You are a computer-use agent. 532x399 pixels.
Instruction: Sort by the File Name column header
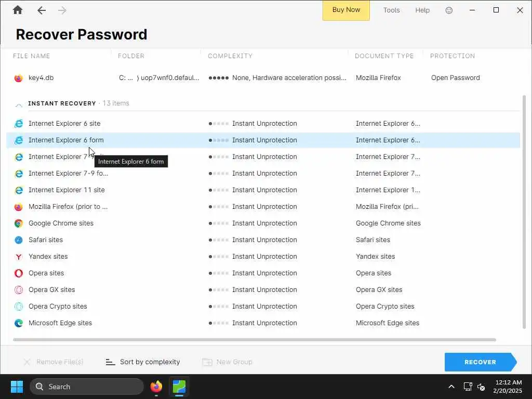[x=31, y=56]
